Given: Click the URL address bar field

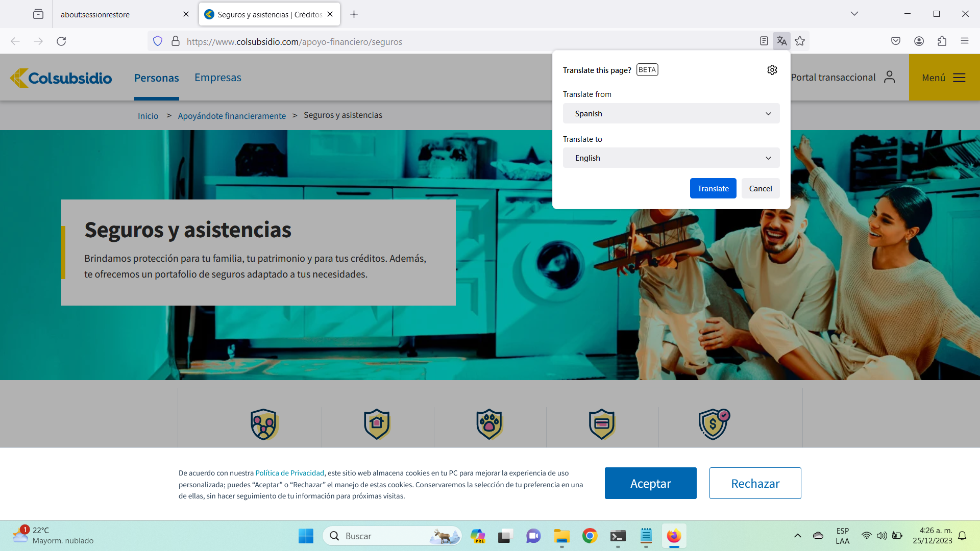Looking at the screenshot, I should pyautogui.click(x=459, y=42).
